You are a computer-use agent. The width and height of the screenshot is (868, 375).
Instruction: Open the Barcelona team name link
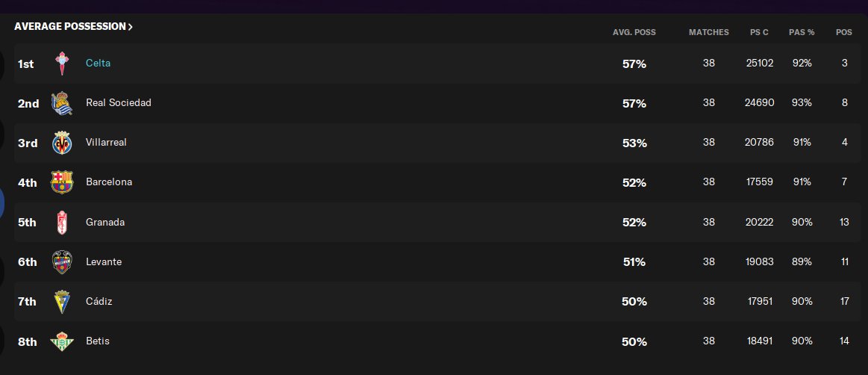pos(109,182)
